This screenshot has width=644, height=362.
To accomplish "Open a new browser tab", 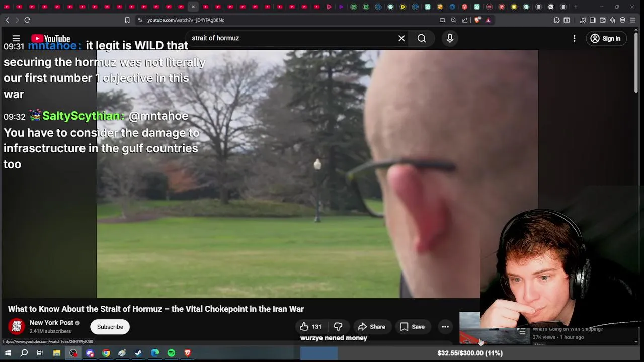I will (576, 7).
